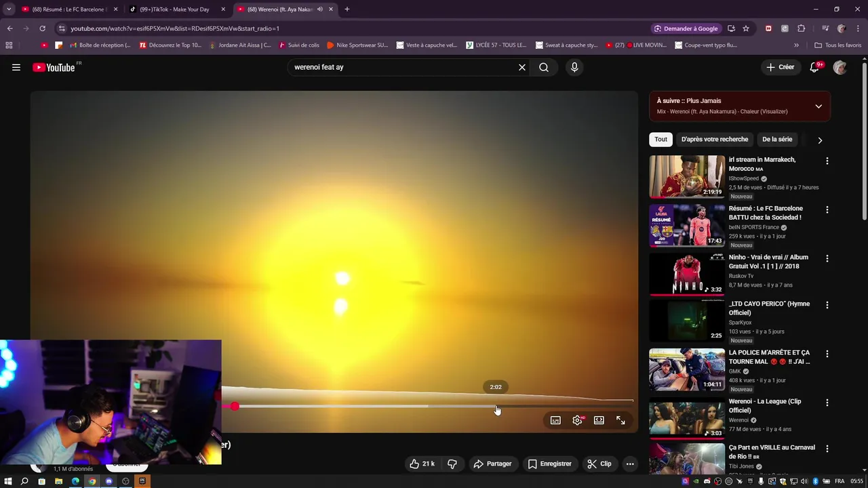868x488 pixels.
Task: Mute the Werenoi tab via speaker icon
Action: (x=320, y=9)
